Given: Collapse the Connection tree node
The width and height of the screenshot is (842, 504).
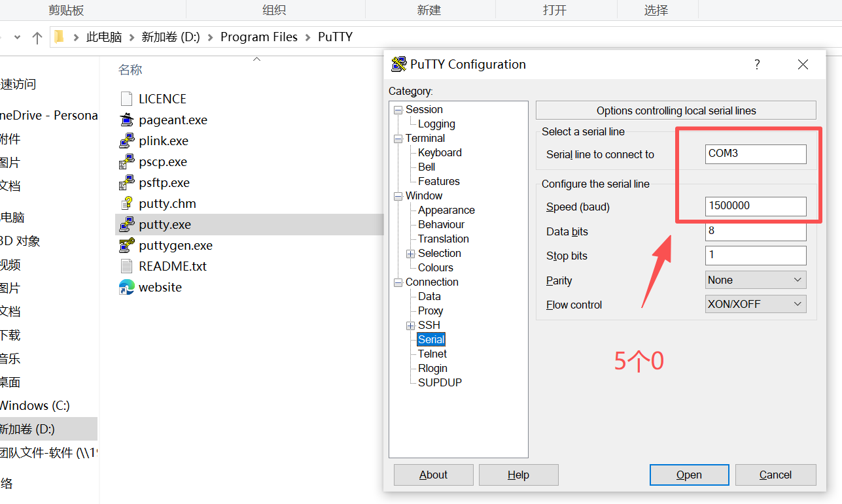Looking at the screenshot, I should point(398,282).
